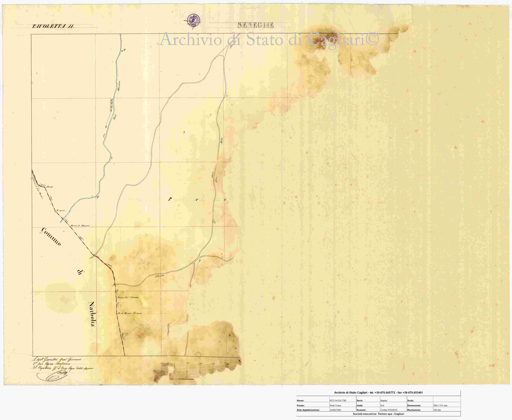Click the SENEGHE map title
512x420 pixels.
pyautogui.click(x=255, y=25)
